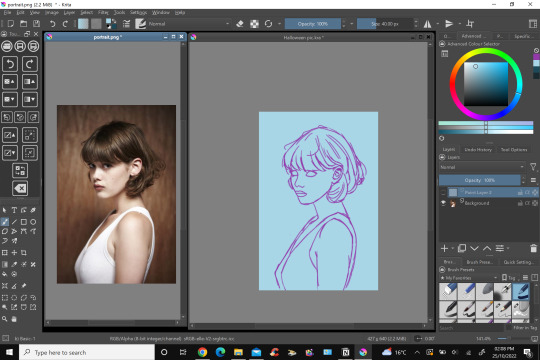Save the document with floppy icon

(x=36, y=23)
